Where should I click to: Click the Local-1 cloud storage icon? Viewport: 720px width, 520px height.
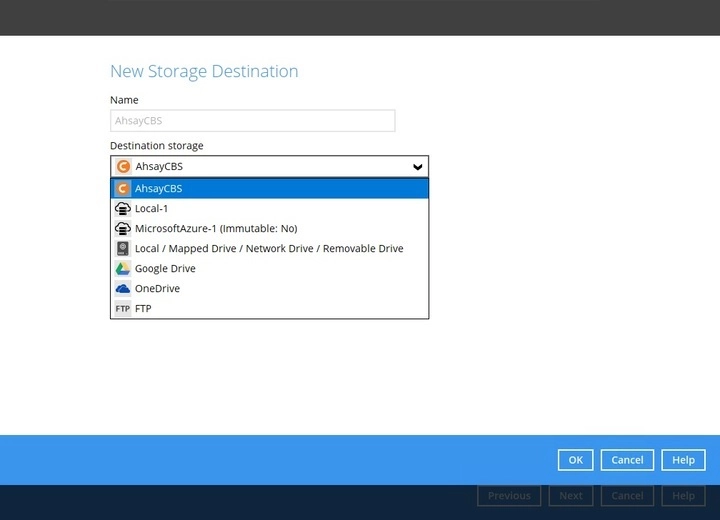tap(123, 209)
